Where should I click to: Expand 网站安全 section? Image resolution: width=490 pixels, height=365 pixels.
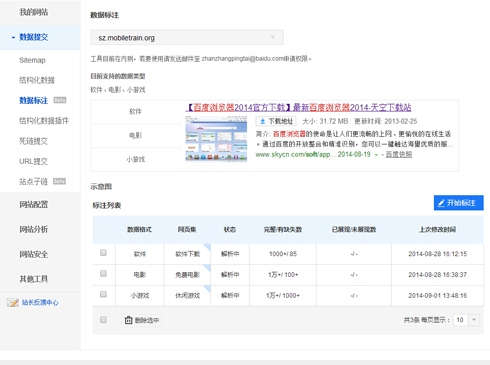click(x=34, y=254)
